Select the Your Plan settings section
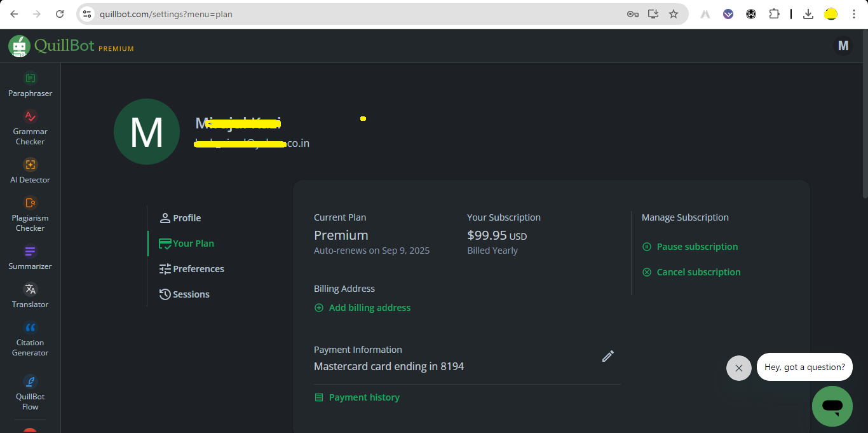Viewport: 868px width, 433px height. tap(186, 244)
